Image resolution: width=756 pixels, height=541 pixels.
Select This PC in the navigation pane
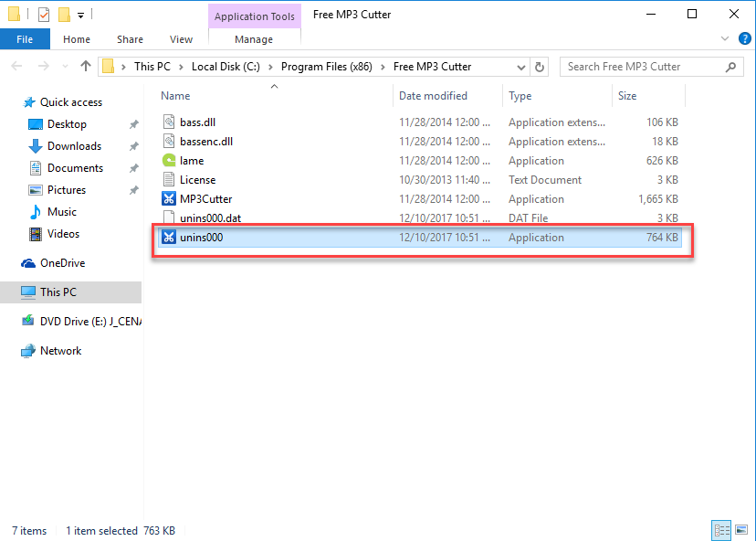[71, 292]
